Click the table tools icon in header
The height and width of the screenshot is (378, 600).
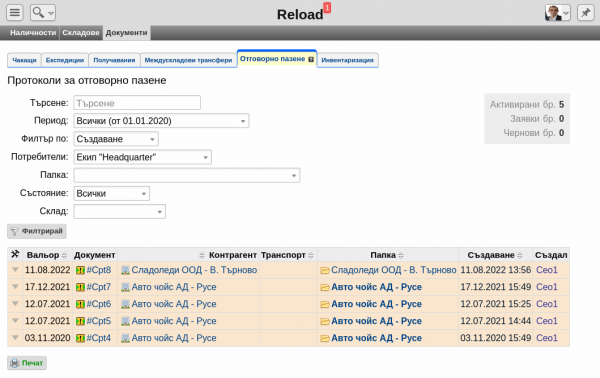(15, 254)
